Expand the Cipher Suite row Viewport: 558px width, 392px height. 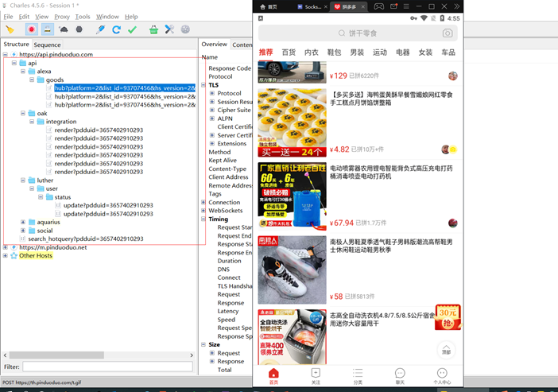click(212, 110)
